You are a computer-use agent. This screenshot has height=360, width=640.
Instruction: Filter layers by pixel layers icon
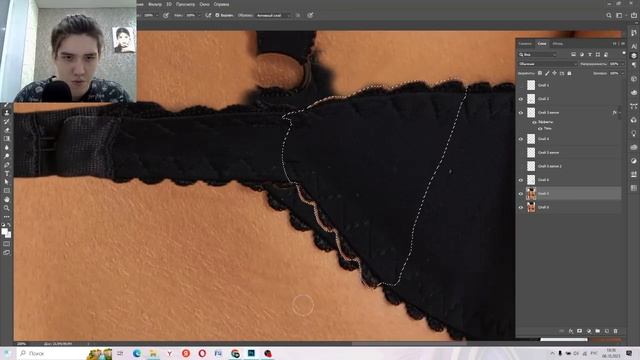tap(573, 54)
